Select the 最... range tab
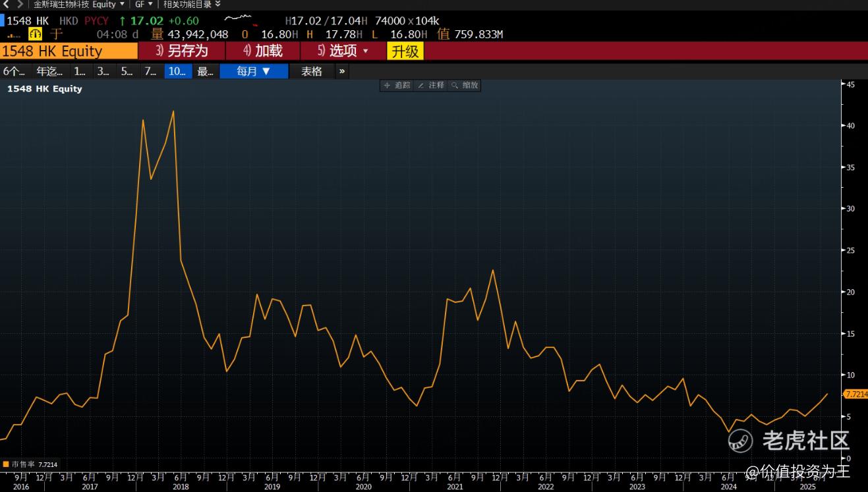This screenshot has width=868, height=492. click(206, 71)
